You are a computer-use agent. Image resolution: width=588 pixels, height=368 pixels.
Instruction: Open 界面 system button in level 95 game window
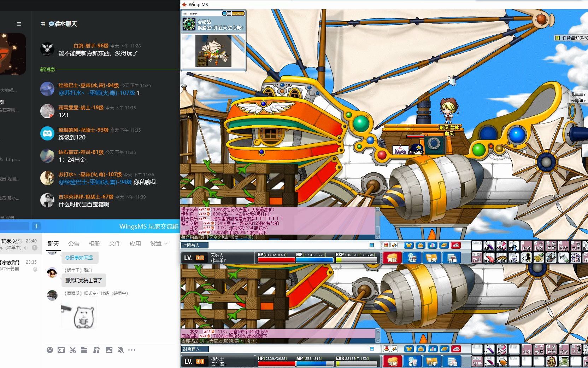click(452, 258)
